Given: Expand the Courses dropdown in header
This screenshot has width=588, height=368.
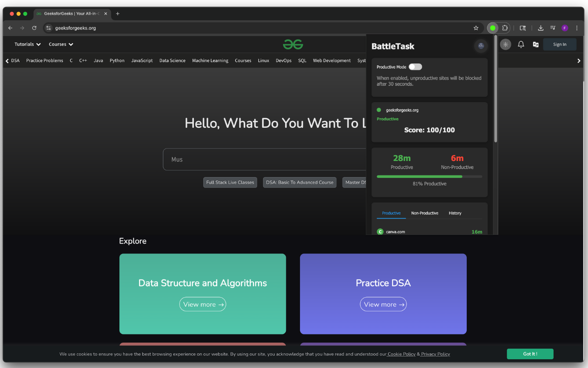Looking at the screenshot, I should (x=61, y=45).
